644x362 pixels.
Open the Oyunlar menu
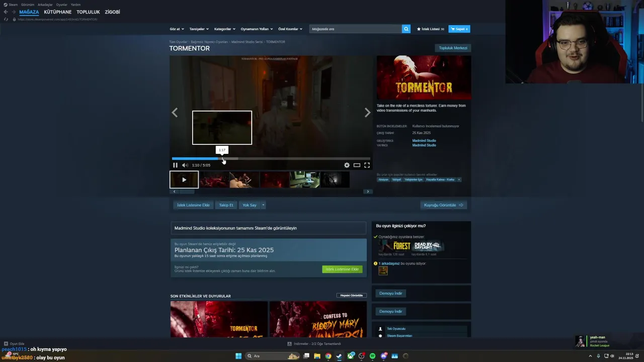(x=61, y=5)
